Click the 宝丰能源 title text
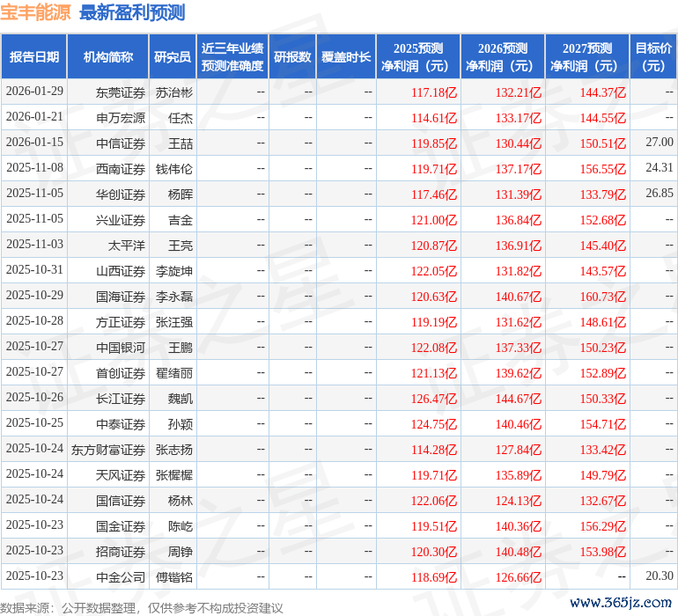Viewport: 678px width, 616px height. click(x=35, y=12)
